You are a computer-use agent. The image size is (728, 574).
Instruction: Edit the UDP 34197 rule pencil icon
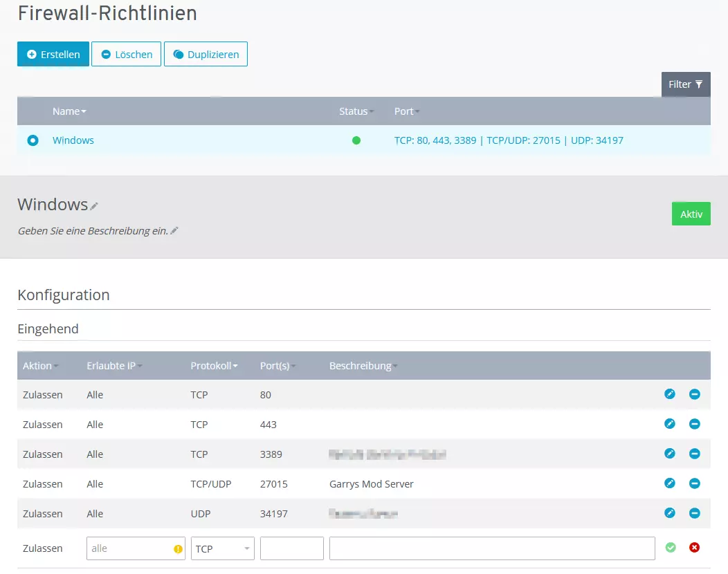(669, 512)
